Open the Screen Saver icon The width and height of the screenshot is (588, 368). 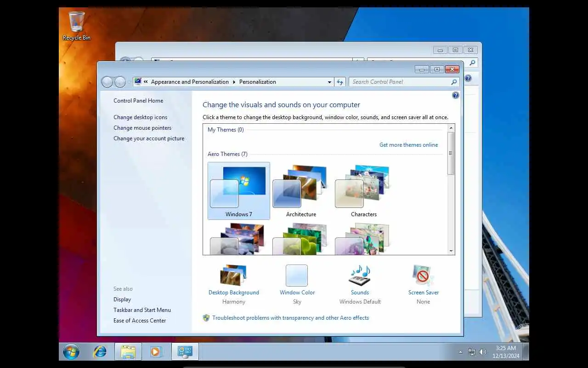(423, 276)
